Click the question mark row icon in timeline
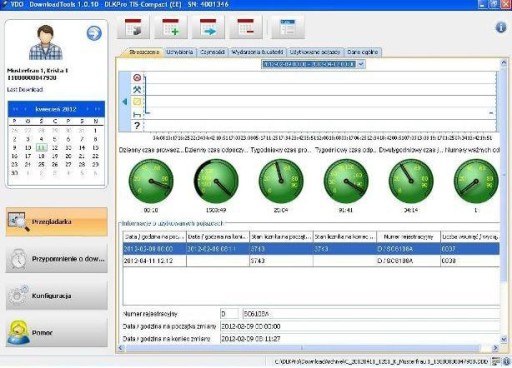This screenshot has height=368, width=512. pos(137,126)
